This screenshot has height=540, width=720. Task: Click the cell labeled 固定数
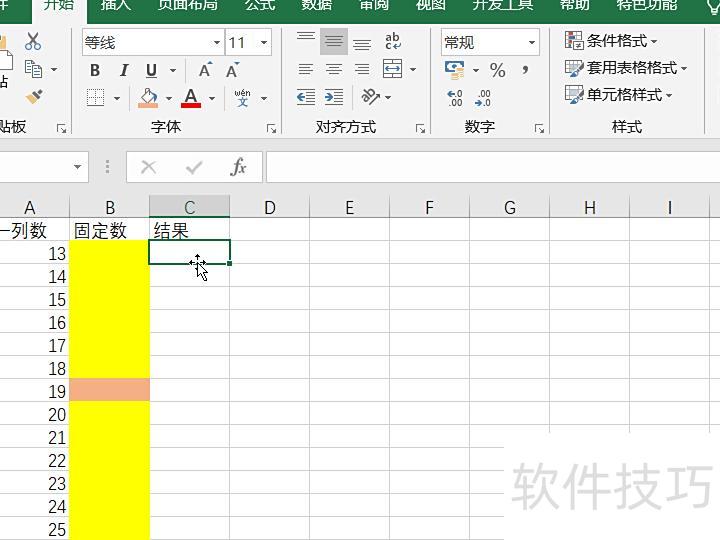pyautogui.click(x=109, y=230)
